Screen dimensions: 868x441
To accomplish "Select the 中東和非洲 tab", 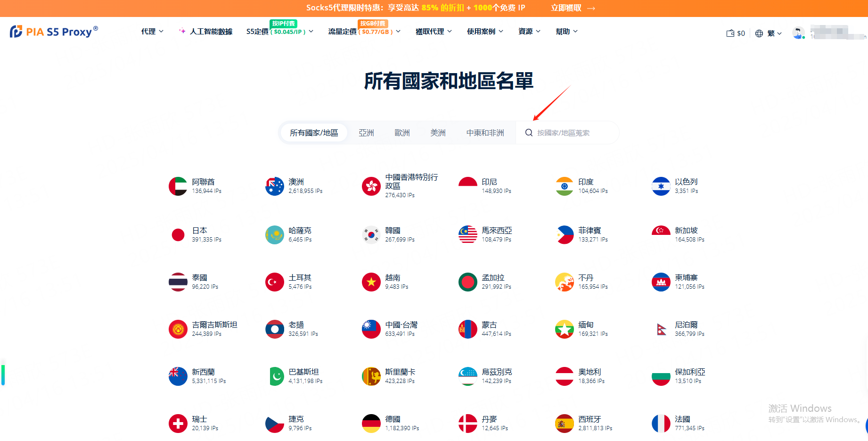I will click(x=485, y=133).
